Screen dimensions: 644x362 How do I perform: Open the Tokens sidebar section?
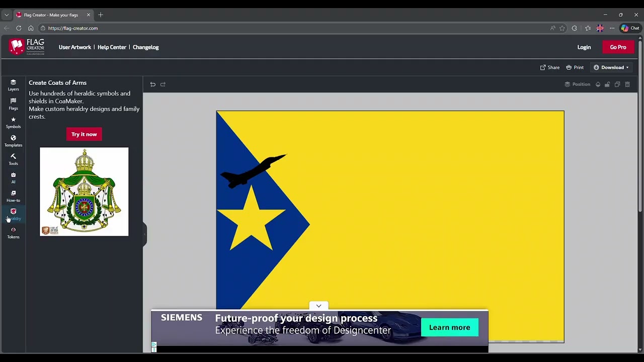click(13, 233)
